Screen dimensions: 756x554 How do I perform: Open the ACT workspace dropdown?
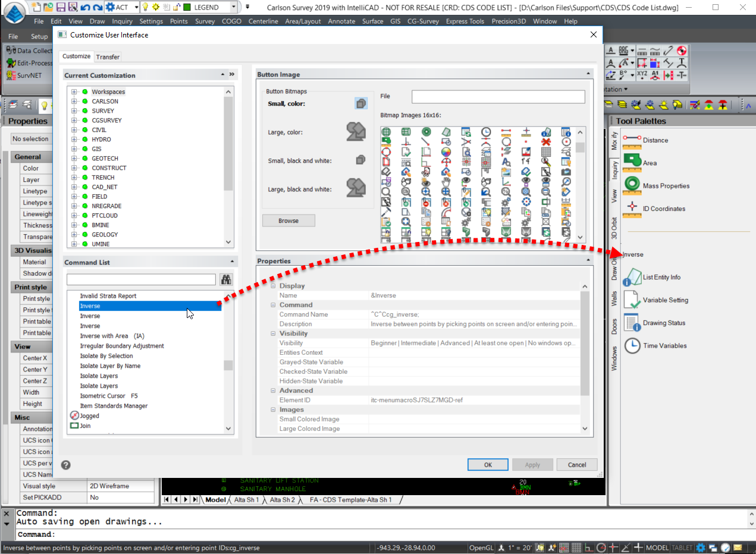coord(136,7)
